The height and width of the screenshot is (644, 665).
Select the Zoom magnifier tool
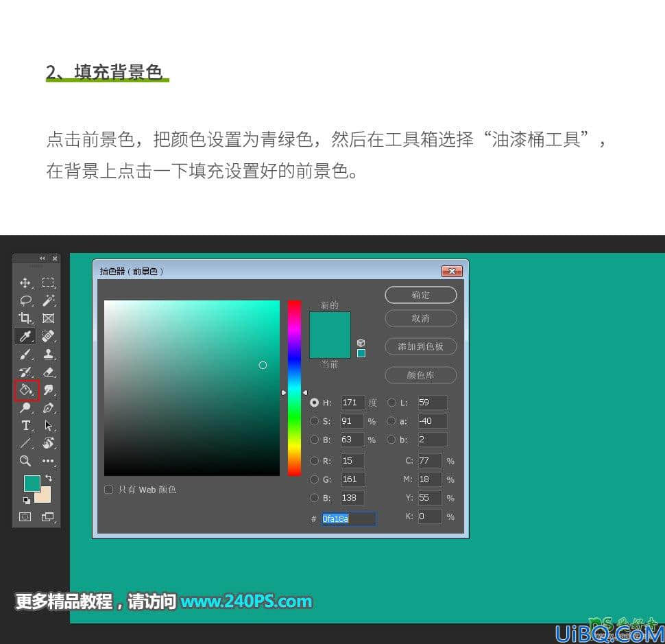25,461
